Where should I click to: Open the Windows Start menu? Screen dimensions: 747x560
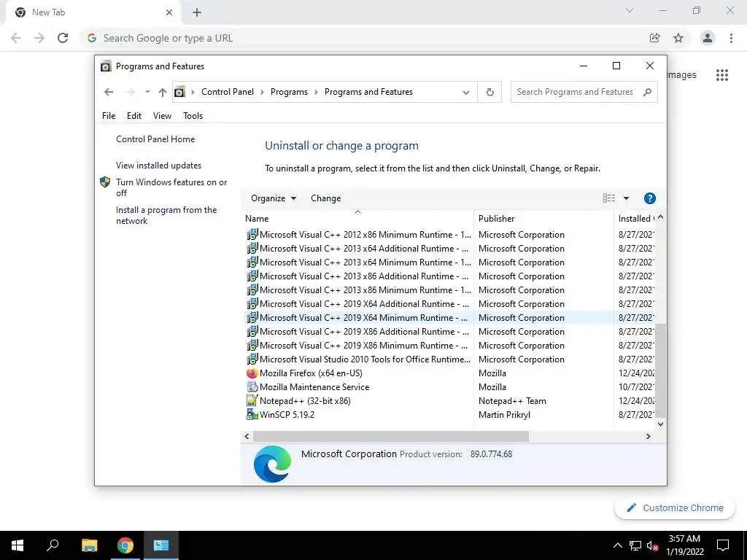click(x=18, y=545)
